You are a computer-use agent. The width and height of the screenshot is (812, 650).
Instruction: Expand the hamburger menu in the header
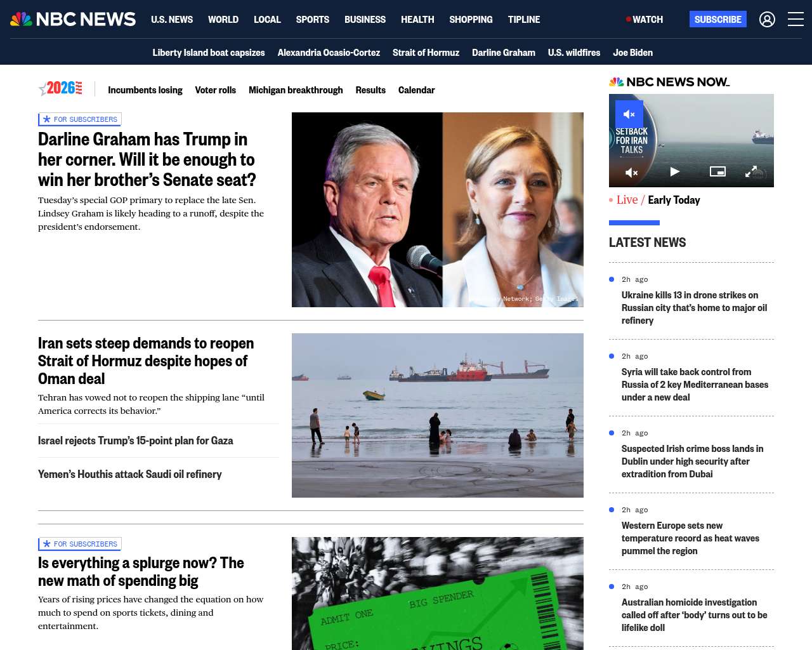tap(796, 20)
